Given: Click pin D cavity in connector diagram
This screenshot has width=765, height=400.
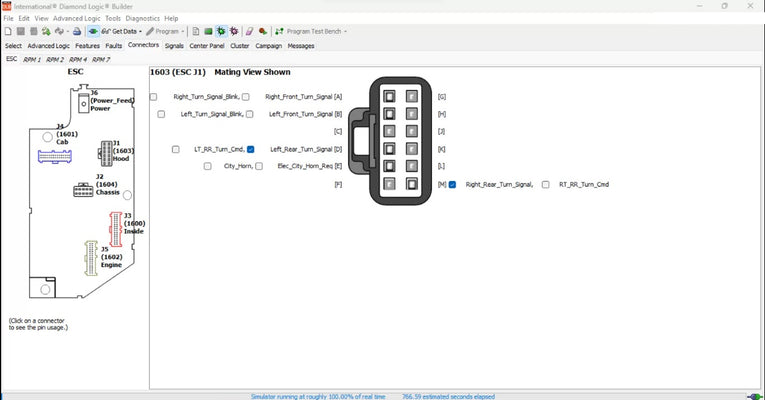Looking at the screenshot, I should [388, 149].
